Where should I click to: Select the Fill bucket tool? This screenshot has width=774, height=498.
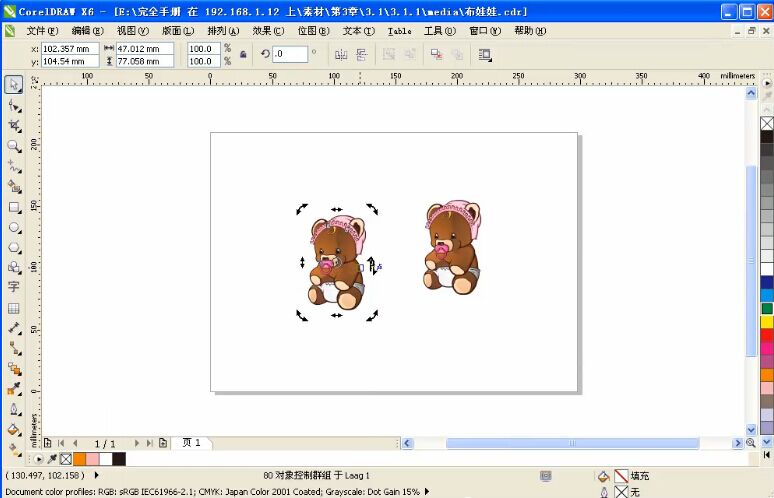(14, 429)
